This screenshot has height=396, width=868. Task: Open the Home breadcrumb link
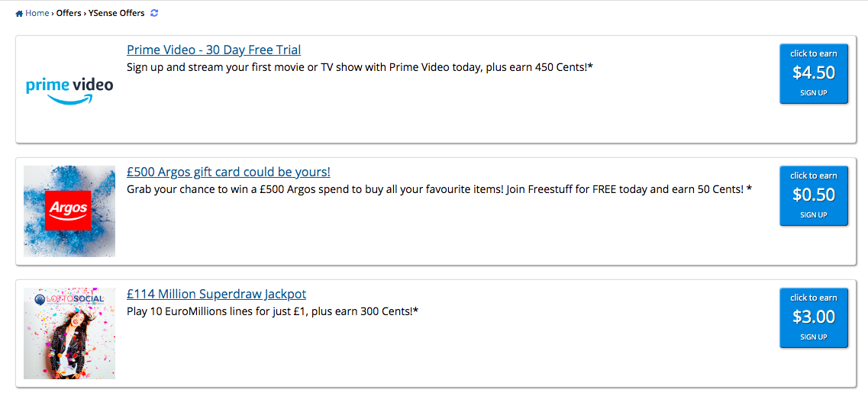(37, 13)
